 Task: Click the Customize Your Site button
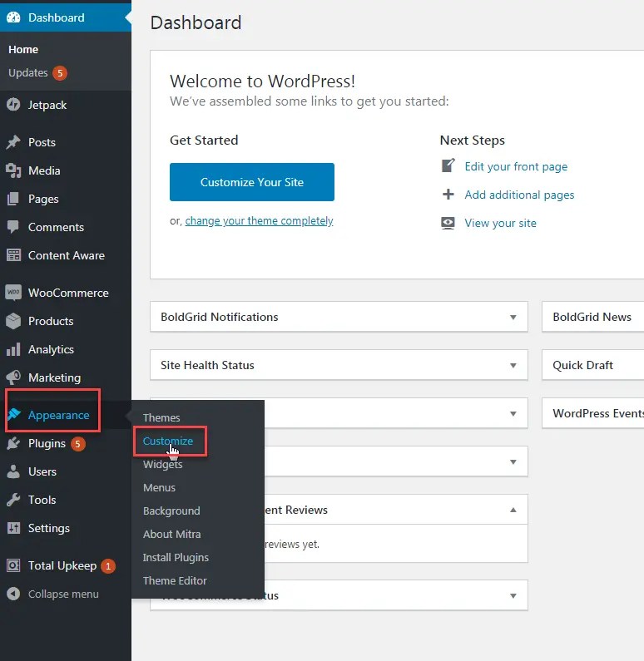[x=252, y=182]
